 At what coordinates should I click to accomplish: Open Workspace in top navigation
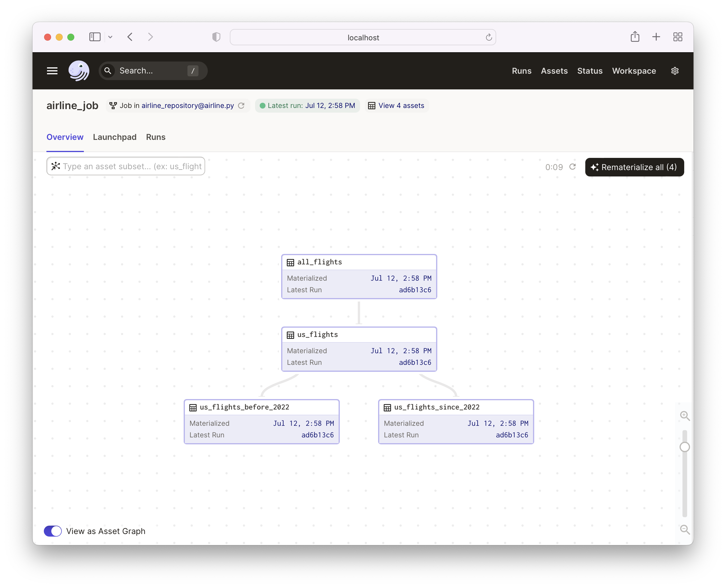(634, 71)
